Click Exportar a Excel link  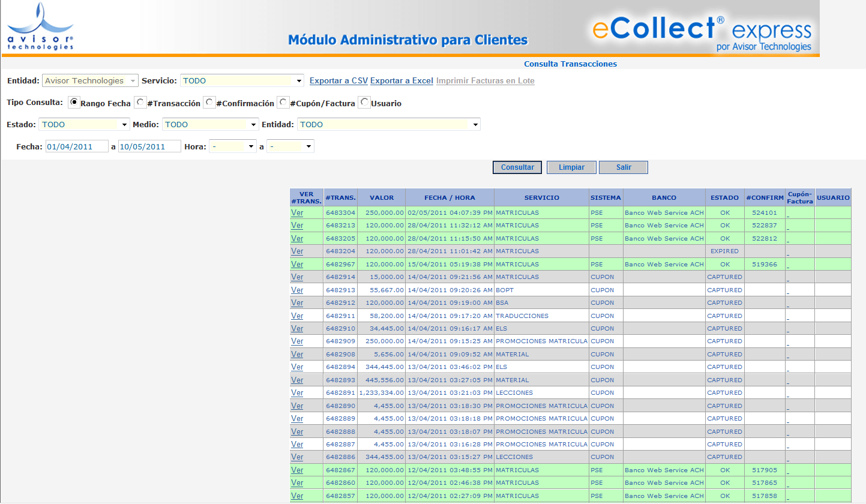(x=401, y=80)
